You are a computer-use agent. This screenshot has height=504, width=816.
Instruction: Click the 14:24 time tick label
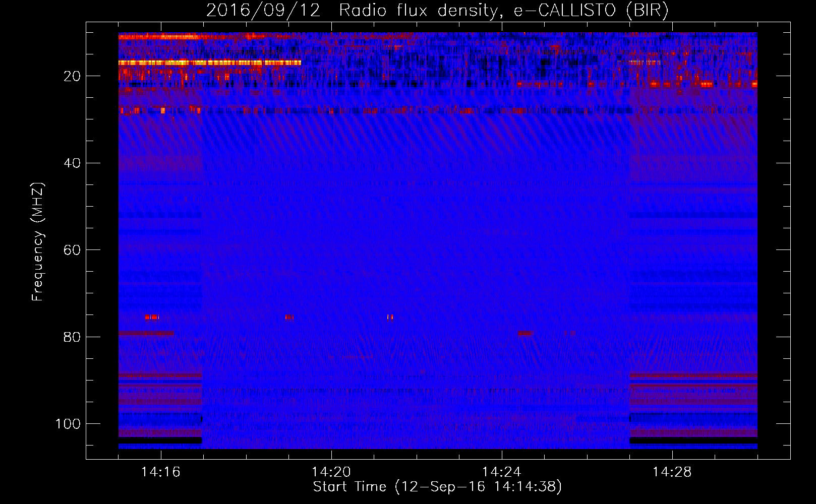[502, 472]
